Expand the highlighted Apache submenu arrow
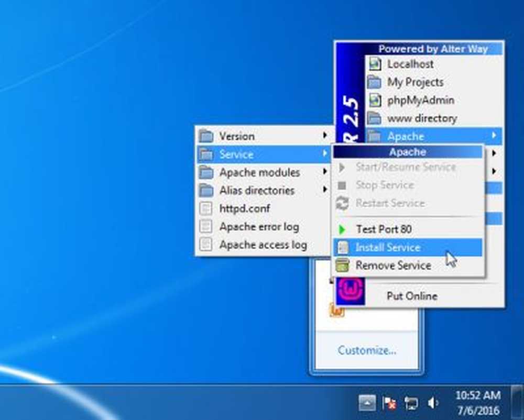The height and width of the screenshot is (420, 524). tap(494, 135)
